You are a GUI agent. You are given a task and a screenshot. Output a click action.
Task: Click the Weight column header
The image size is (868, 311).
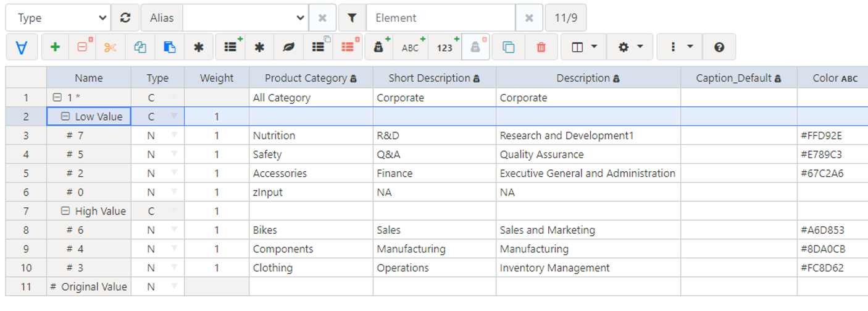217,78
